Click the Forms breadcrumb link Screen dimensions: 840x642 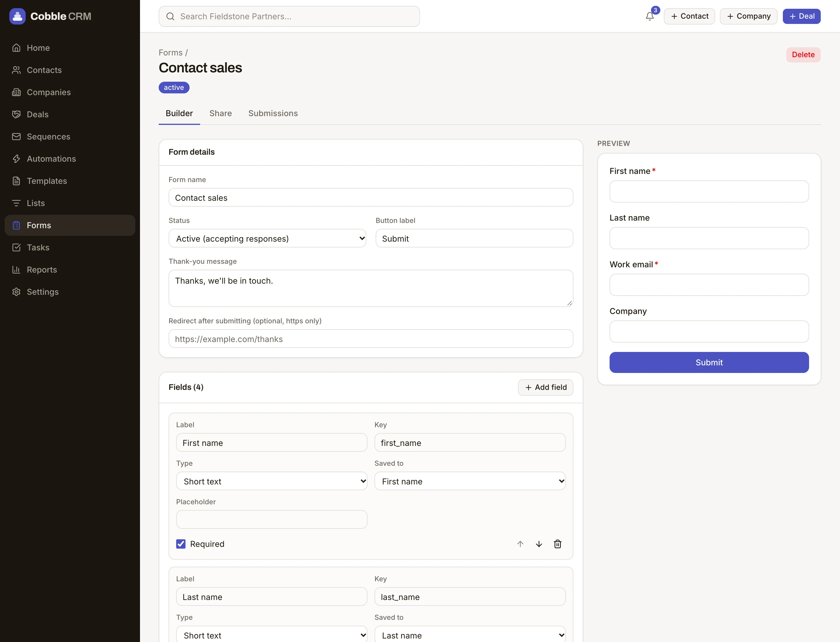[170, 52]
